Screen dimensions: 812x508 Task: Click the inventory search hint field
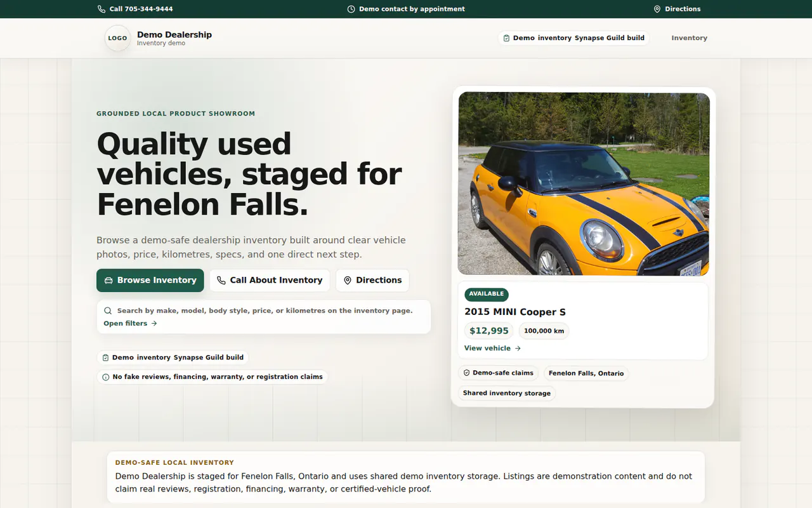(x=264, y=317)
